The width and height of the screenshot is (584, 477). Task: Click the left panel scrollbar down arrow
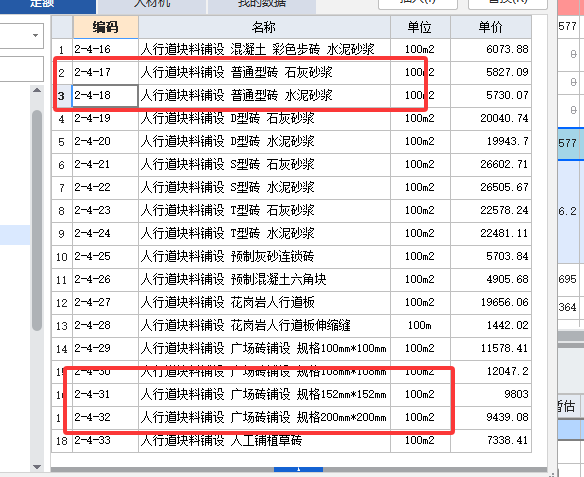[x=37, y=467]
